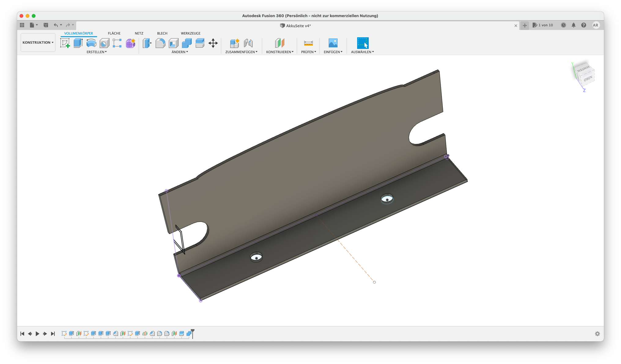Image resolution: width=621 pixels, height=364 pixels.
Task: Choose the Revolve tool
Action: 91,43
